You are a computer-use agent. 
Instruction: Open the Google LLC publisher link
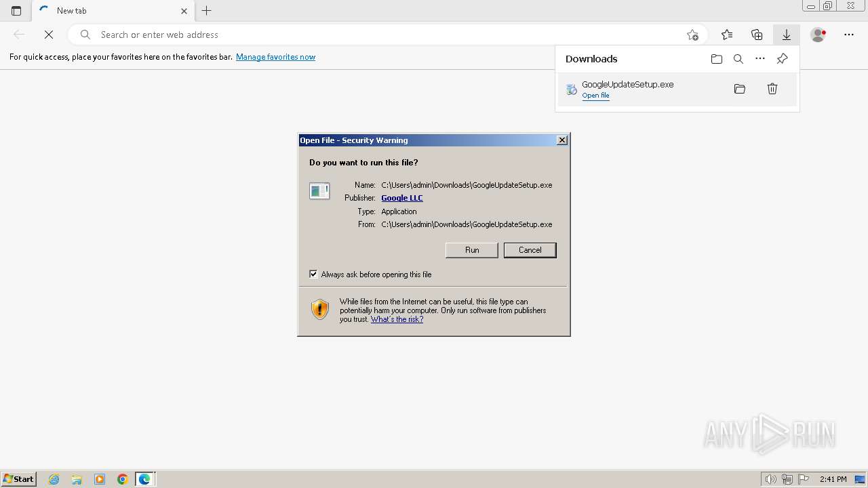(402, 198)
